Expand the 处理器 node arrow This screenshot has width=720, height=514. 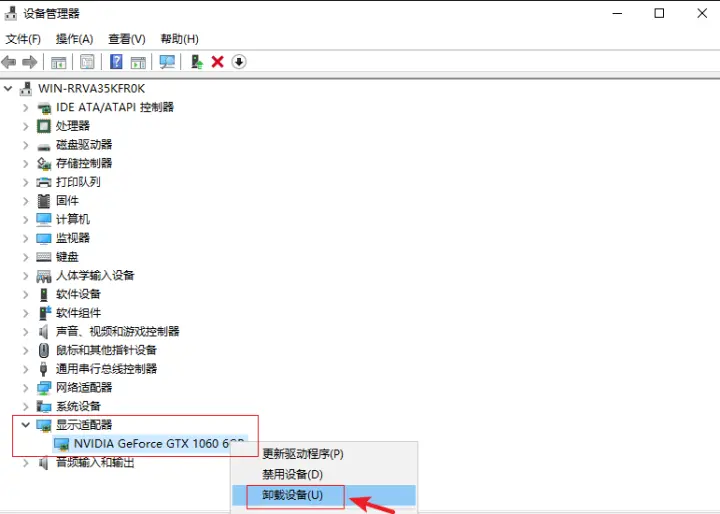(x=26, y=126)
